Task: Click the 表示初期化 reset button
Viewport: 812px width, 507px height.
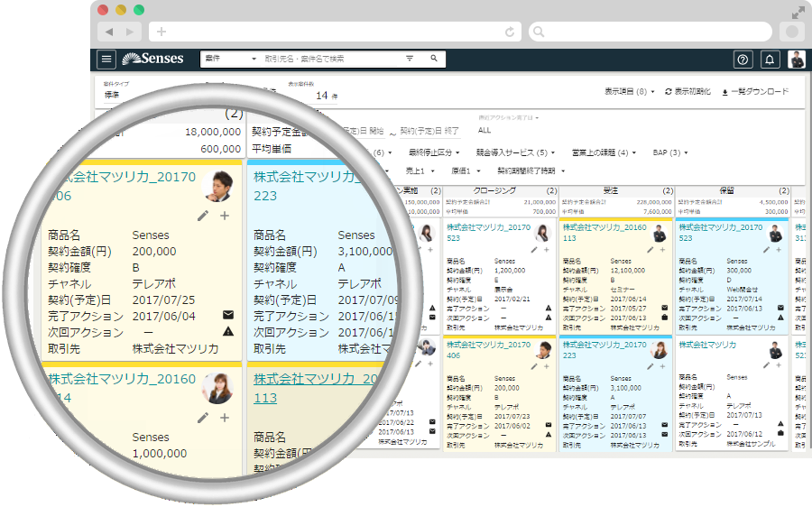Action: [x=687, y=92]
